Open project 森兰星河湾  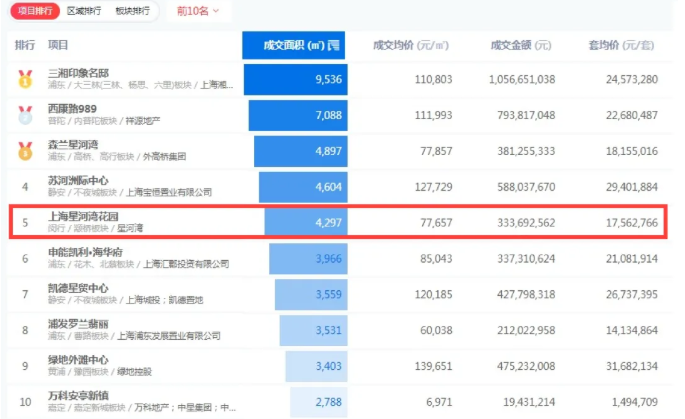tap(73, 145)
